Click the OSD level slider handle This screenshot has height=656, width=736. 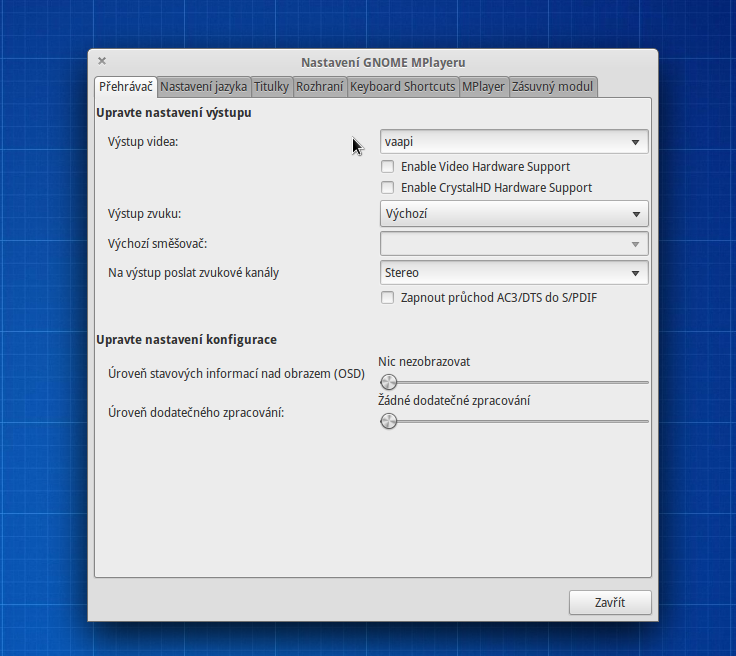389,382
